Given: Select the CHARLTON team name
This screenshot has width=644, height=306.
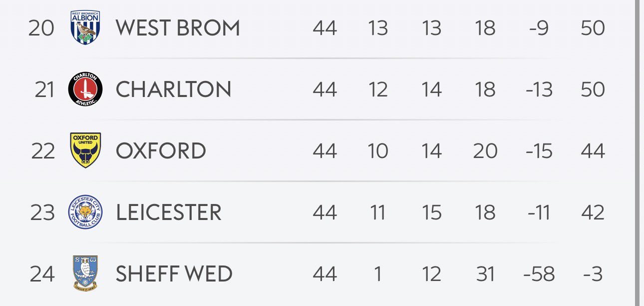Looking at the screenshot, I should pyautogui.click(x=173, y=89).
